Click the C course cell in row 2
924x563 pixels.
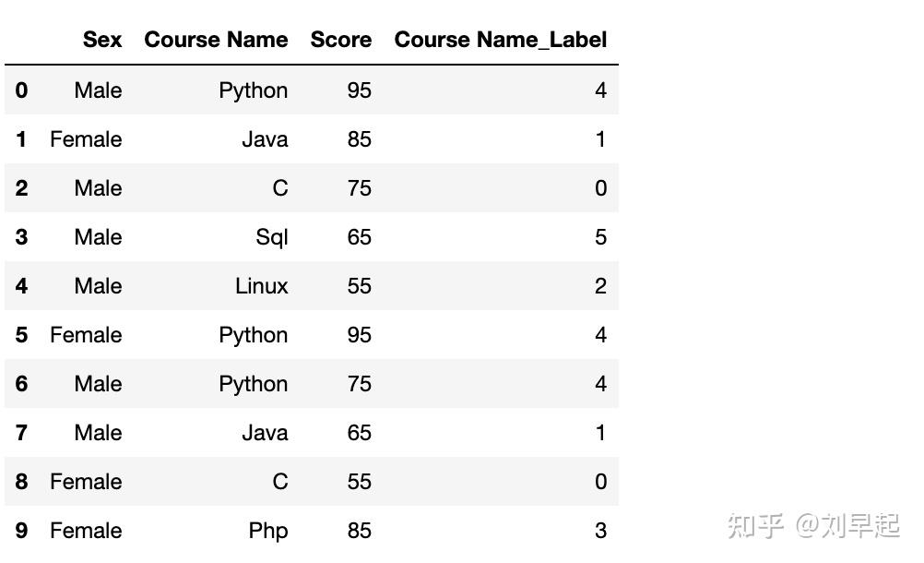279,188
